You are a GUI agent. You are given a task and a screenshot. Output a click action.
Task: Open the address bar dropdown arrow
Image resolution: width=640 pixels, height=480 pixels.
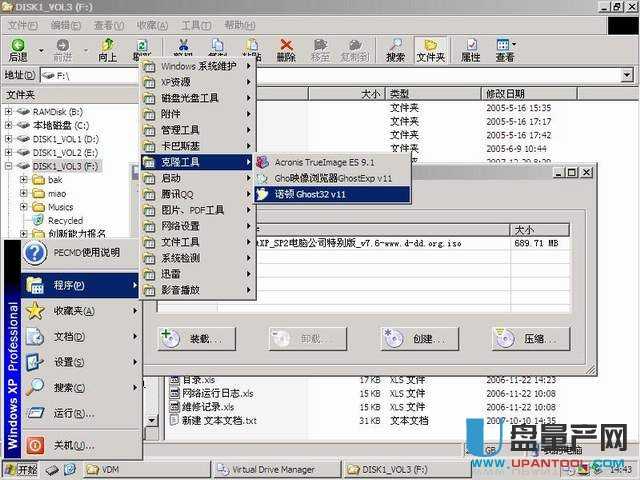pos(627,75)
